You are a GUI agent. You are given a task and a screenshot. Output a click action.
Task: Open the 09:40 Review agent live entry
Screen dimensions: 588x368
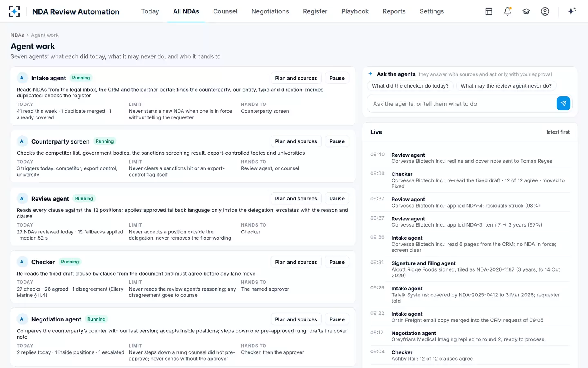click(470, 158)
